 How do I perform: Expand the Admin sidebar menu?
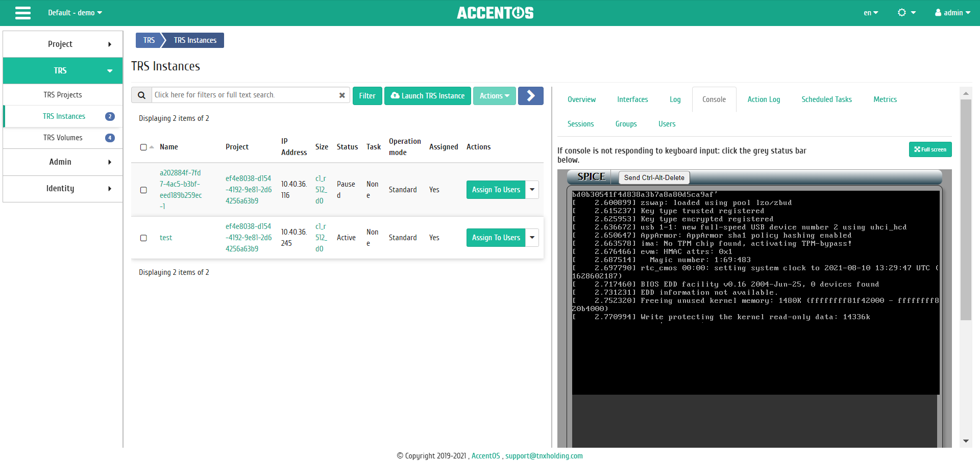(63, 162)
